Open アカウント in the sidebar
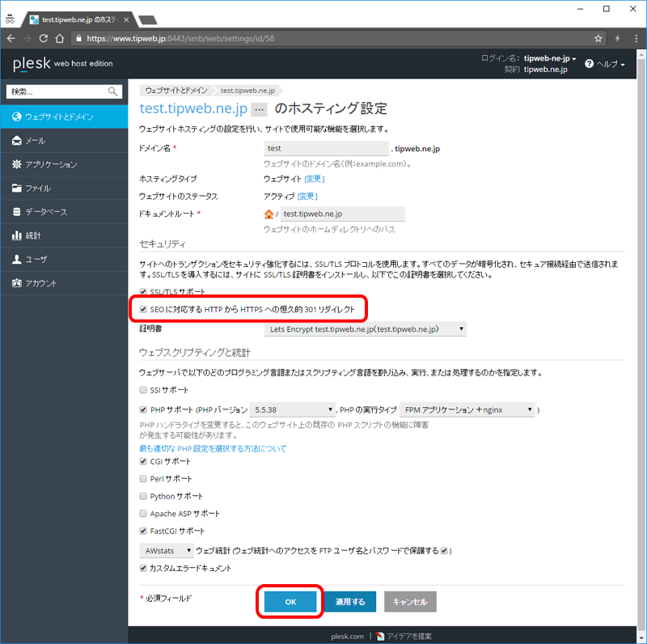 (65, 283)
